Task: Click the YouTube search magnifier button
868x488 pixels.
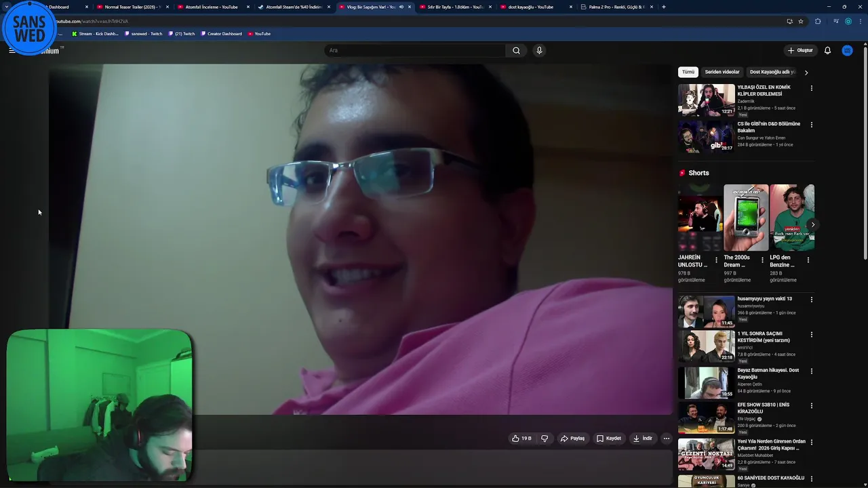Action: (516, 50)
